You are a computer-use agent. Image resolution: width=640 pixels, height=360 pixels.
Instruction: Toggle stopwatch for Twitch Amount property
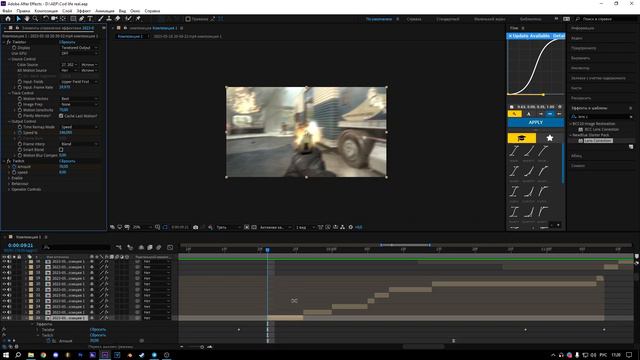14,167
